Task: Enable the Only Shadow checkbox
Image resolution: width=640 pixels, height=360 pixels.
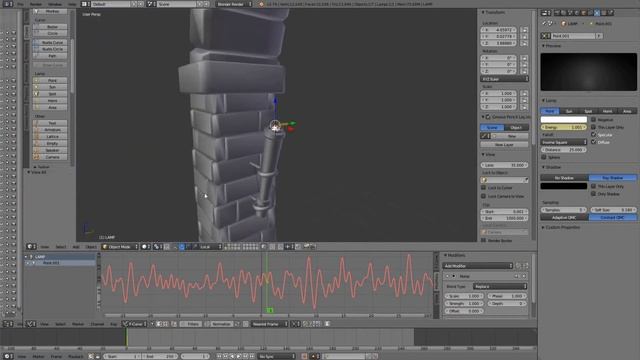Action: pyautogui.click(x=593, y=194)
